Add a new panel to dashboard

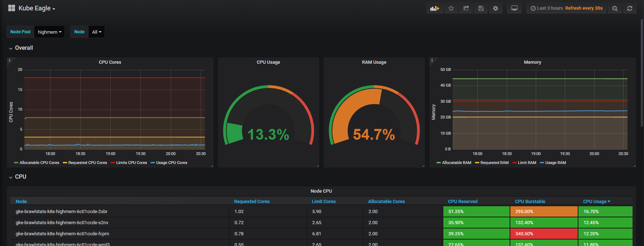[435, 8]
